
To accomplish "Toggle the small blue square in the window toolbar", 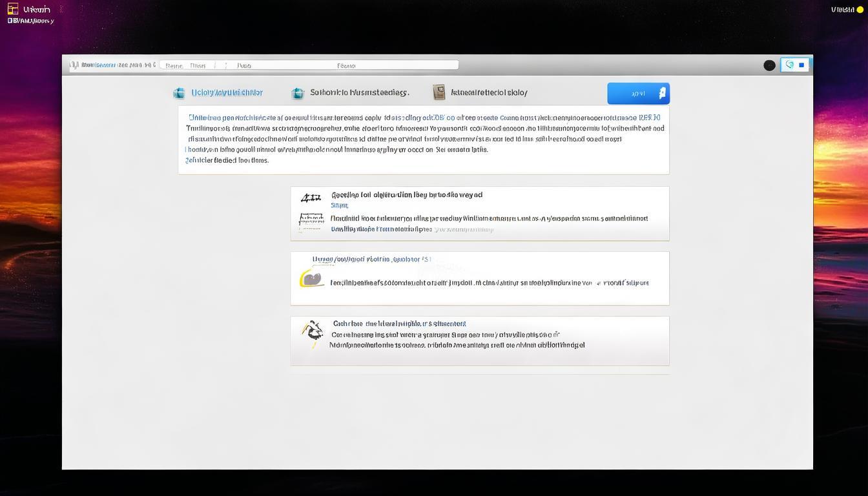I will click(801, 65).
